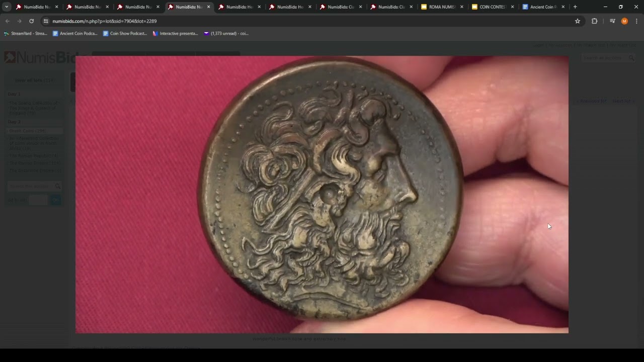Open the Ancient Coin Podca... bookmark
The image size is (644, 362).
click(x=74, y=34)
